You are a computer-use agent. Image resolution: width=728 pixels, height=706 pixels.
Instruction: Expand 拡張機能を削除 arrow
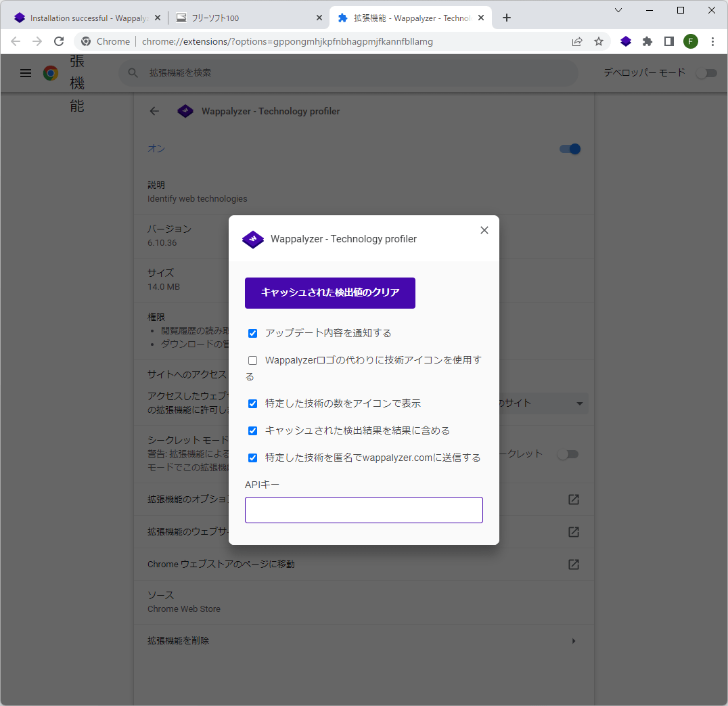(x=574, y=641)
